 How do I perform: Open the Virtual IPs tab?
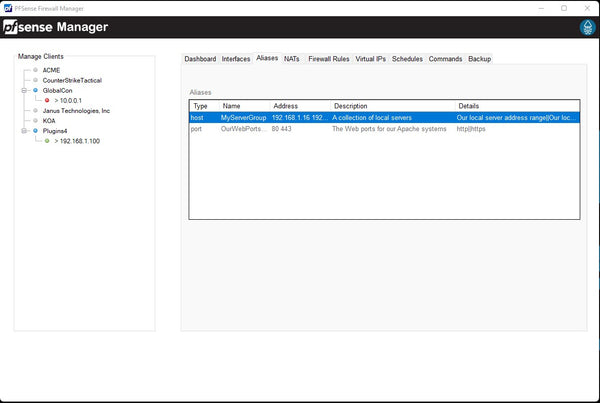coord(371,59)
